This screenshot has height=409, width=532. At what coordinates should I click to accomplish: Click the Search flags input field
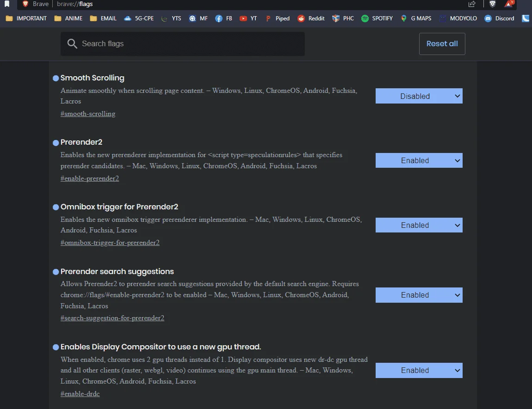[183, 44]
